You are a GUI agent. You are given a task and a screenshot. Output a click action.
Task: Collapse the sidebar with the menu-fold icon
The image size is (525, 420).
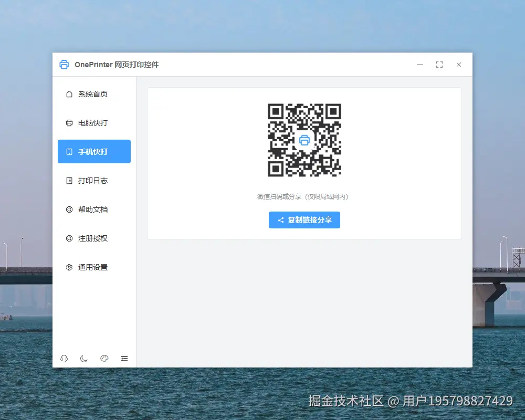point(124,359)
